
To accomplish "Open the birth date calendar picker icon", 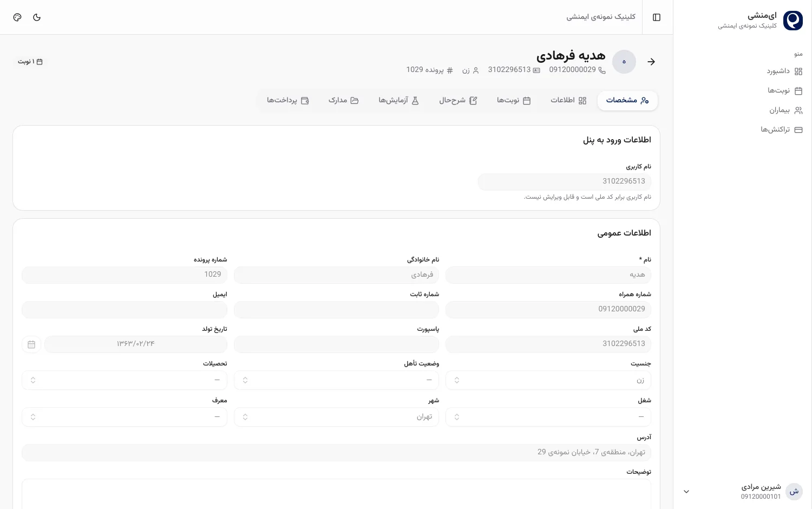I will pos(31,344).
